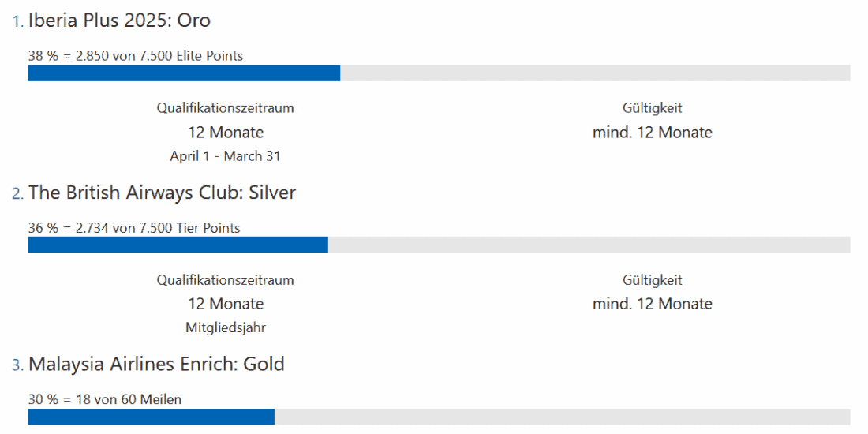Click Gültigkeit label in the Iberia section

[652, 108]
